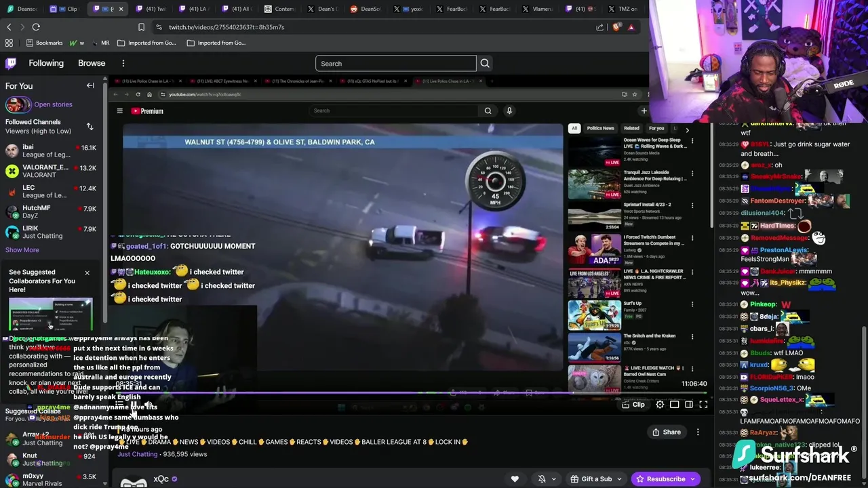Select the All filter chip on YouTube
Image resolution: width=868 pixels, height=488 pixels.
coord(574,128)
